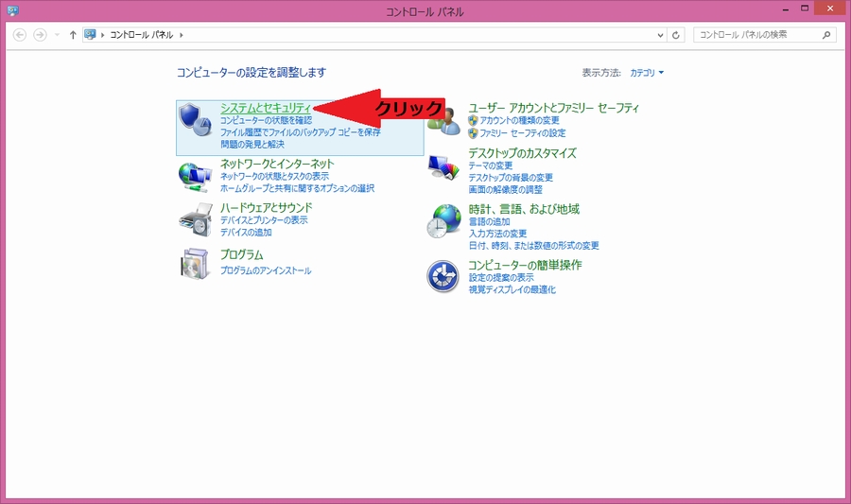The height and width of the screenshot is (504, 851).
Task: Maximize the Control Panel window
Action: point(805,9)
